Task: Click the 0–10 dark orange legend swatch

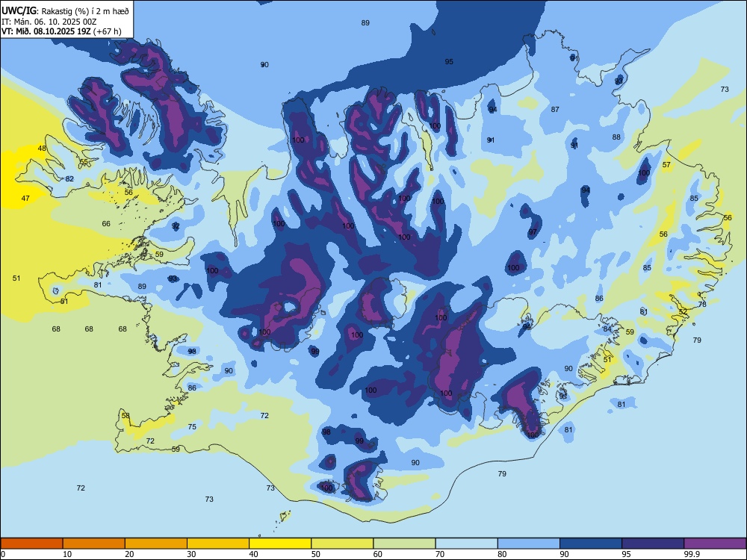Action: [x=31, y=544]
